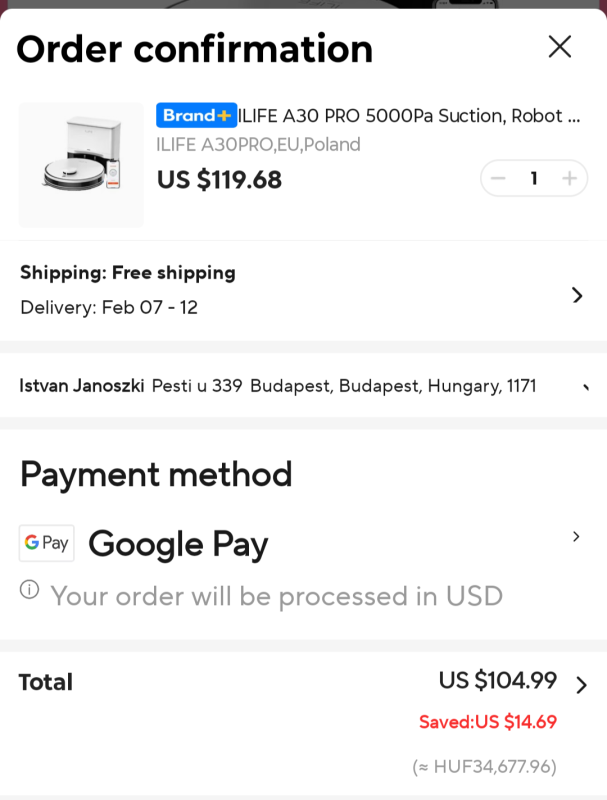Open the ILIFE A30 PRO product title
This screenshot has width=607, height=800.
(409, 116)
